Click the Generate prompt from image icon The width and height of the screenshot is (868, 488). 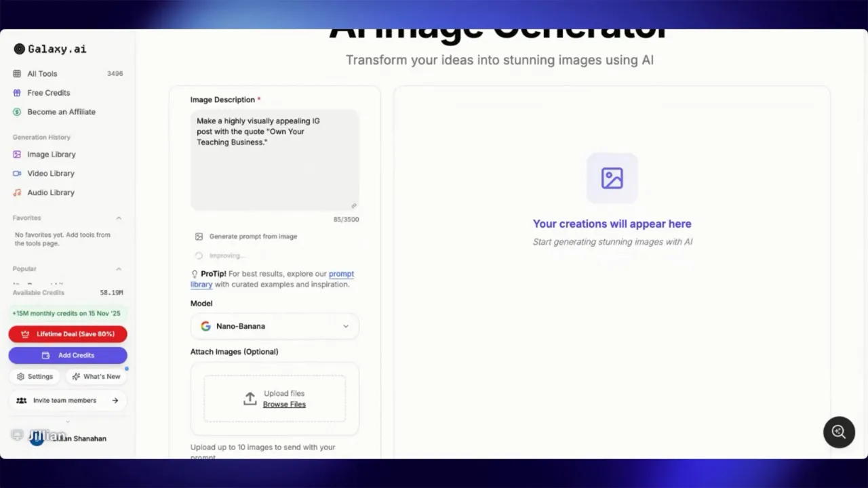(199, 236)
